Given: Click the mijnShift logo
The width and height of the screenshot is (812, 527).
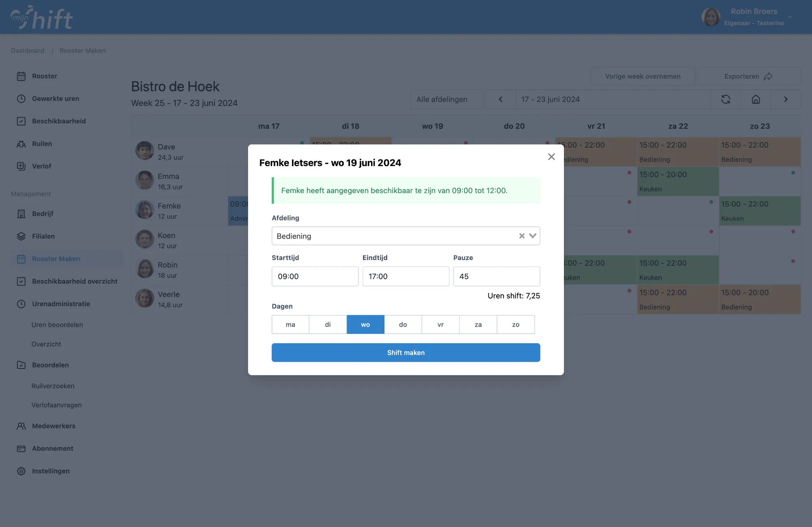Looking at the screenshot, I should 42,17.
